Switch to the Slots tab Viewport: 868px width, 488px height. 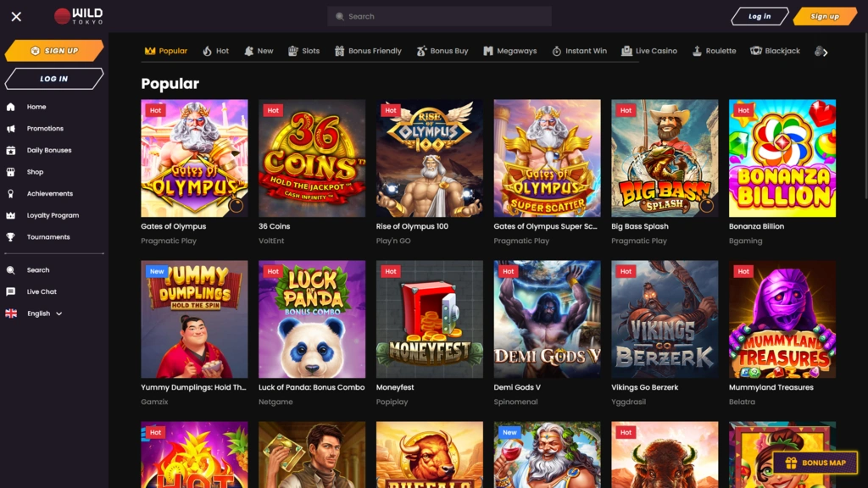pyautogui.click(x=304, y=51)
